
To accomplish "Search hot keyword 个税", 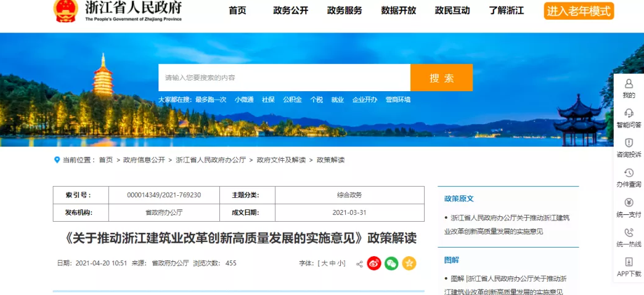I will coord(316,100).
